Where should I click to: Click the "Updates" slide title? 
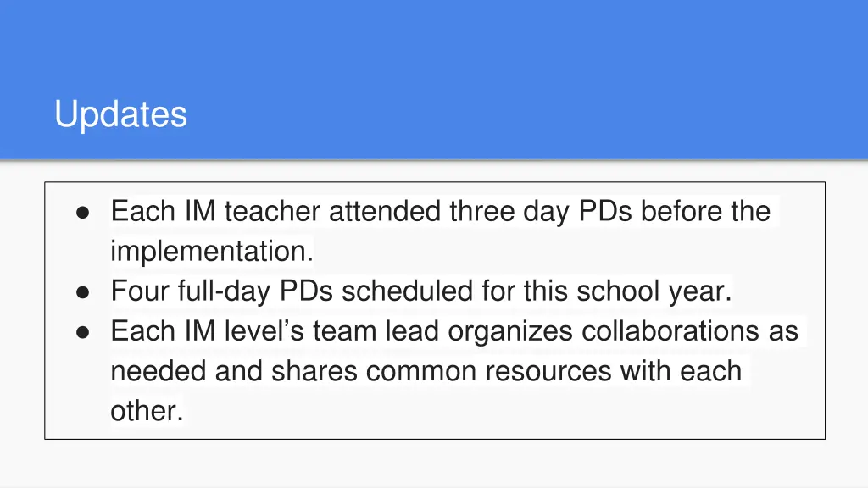coord(120,114)
